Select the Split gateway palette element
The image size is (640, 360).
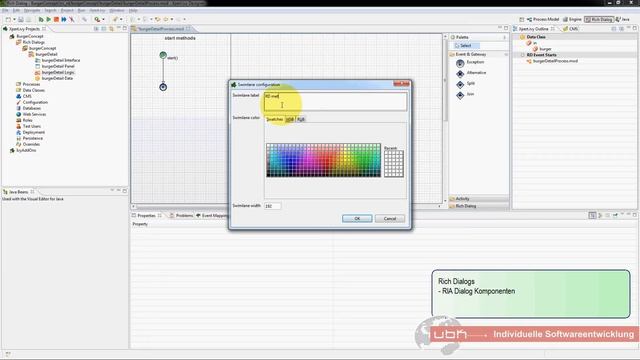click(465, 84)
